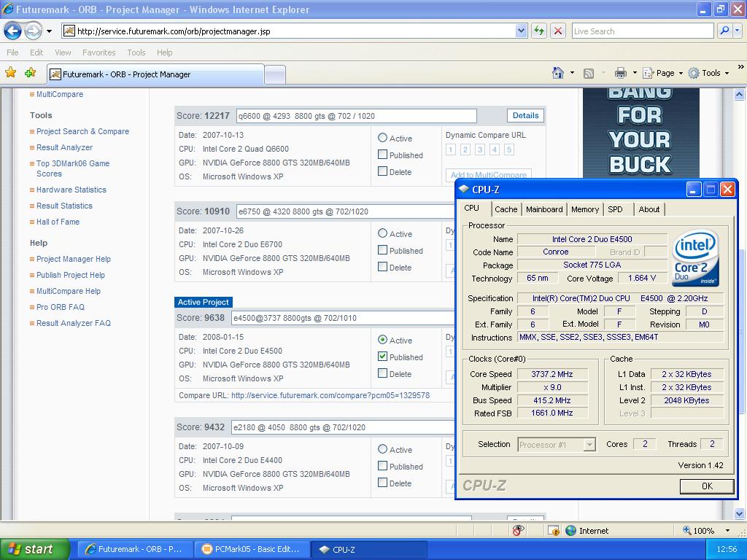747x560 pixels.
Task: Expand the Page menu dropdown arrow
Action: (681, 73)
